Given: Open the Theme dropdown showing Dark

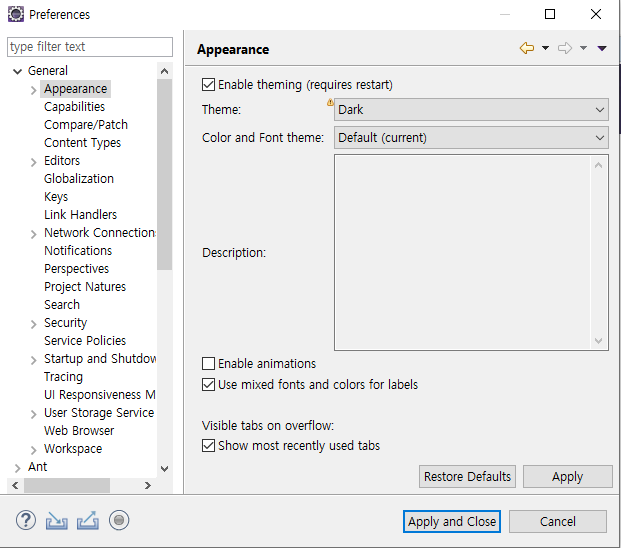Looking at the screenshot, I should [471, 110].
